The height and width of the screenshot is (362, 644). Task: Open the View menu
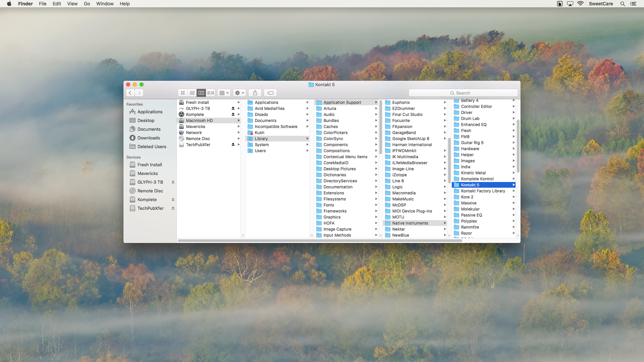coord(72,4)
